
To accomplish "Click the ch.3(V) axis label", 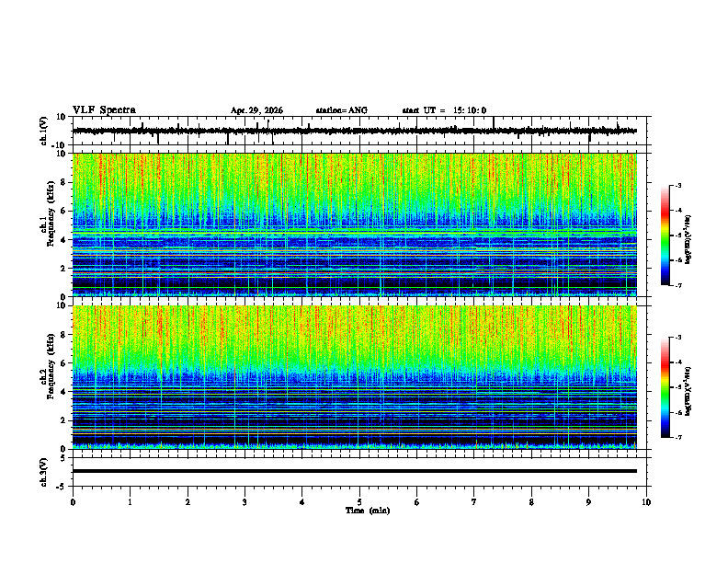I will click(x=43, y=472).
